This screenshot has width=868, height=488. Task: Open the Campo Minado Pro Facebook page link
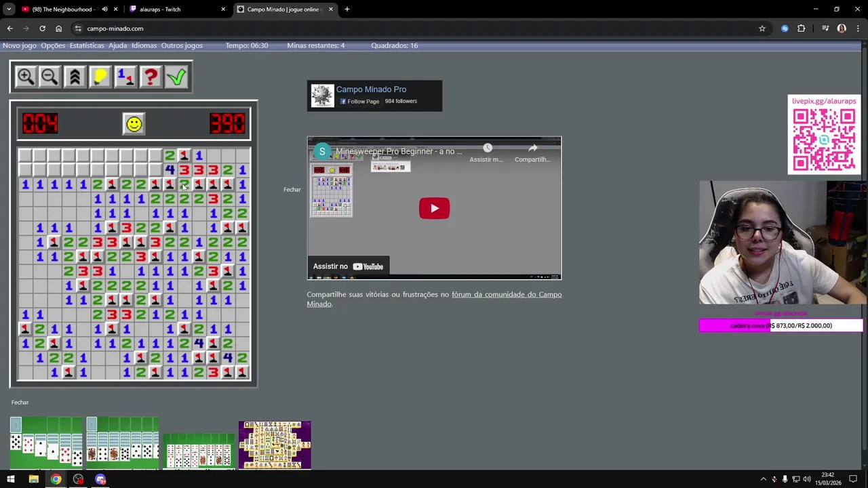[371, 89]
